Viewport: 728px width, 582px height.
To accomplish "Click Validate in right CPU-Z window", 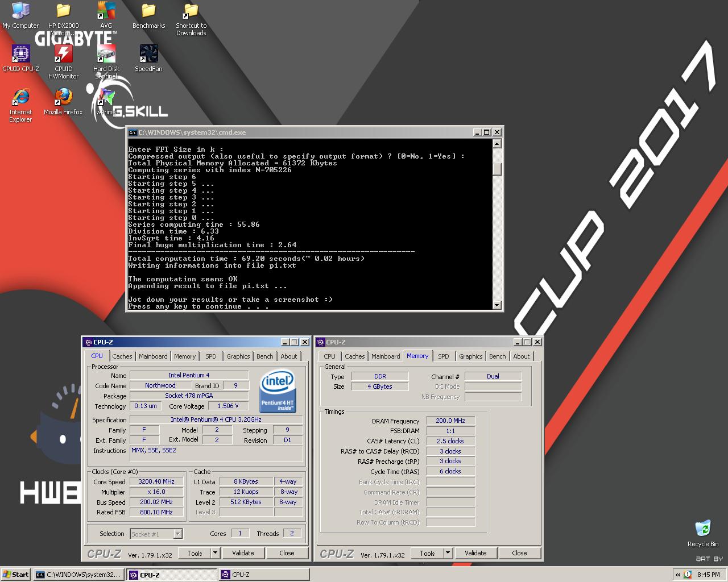I will (x=475, y=553).
